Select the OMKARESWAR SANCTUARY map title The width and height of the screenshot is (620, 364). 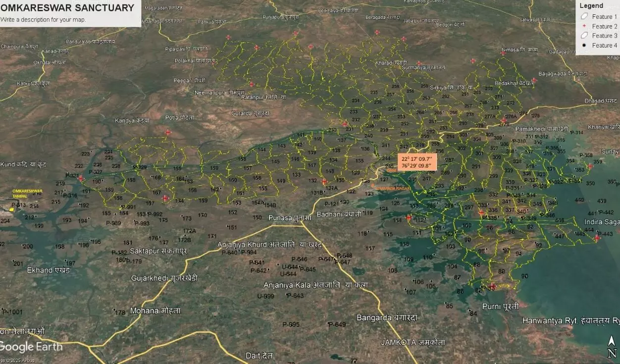pyautogui.click(x=67, y=8)
